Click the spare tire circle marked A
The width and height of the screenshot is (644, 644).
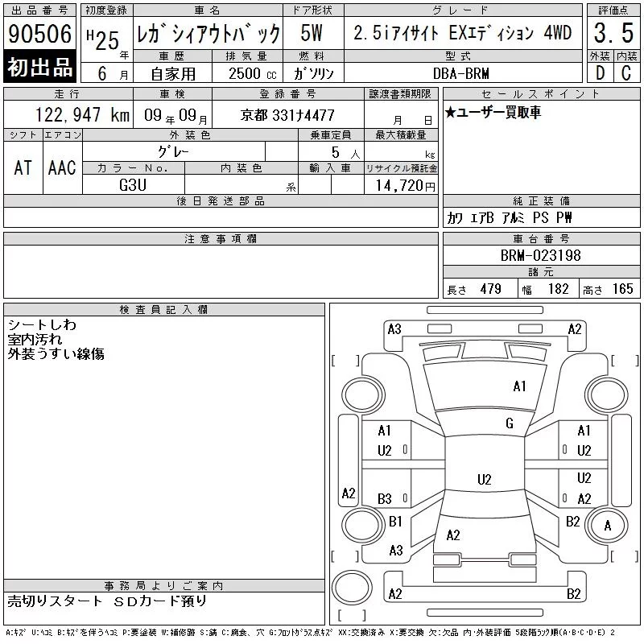coord(607,526)
